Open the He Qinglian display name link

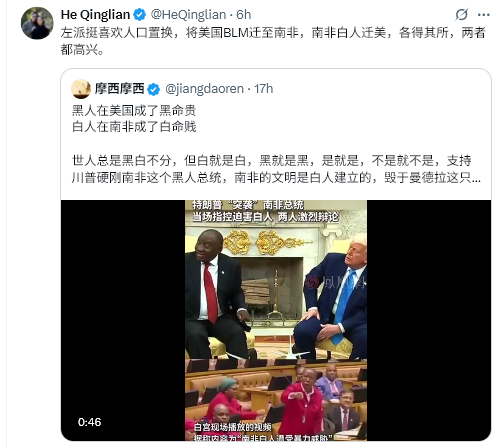tap(95, 15)
